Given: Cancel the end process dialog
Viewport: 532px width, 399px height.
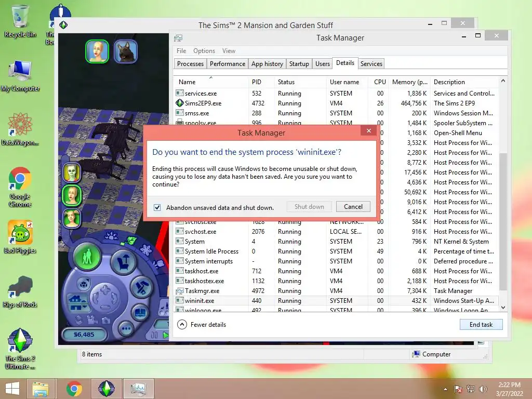Looking at the screenshot, I should click(x=353, y=207).
